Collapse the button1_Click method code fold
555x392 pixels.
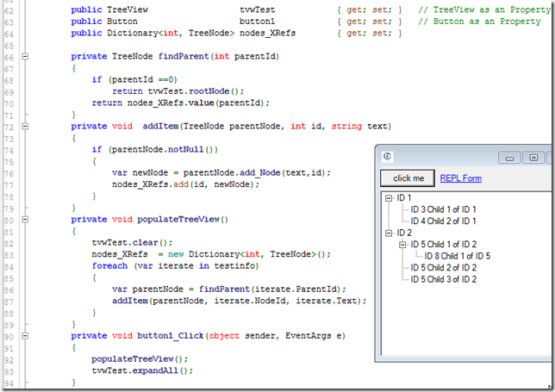tap(25, 336)
